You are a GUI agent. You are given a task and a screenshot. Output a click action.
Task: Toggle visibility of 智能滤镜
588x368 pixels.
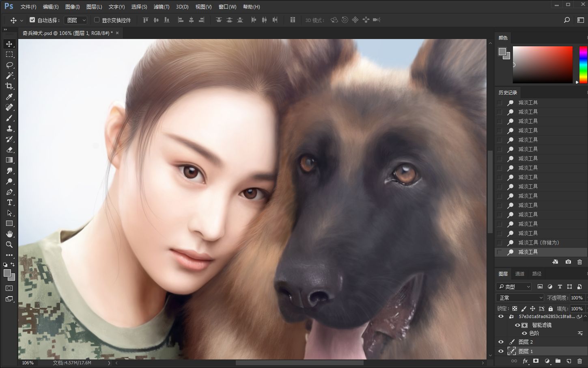[x=517, y=325]
